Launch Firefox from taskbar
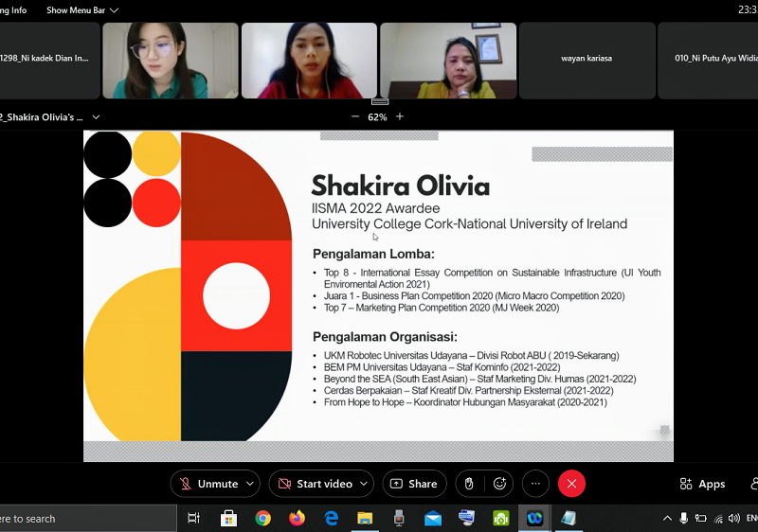This screenshot has width=758, height=532. click(x=297, y=519)
